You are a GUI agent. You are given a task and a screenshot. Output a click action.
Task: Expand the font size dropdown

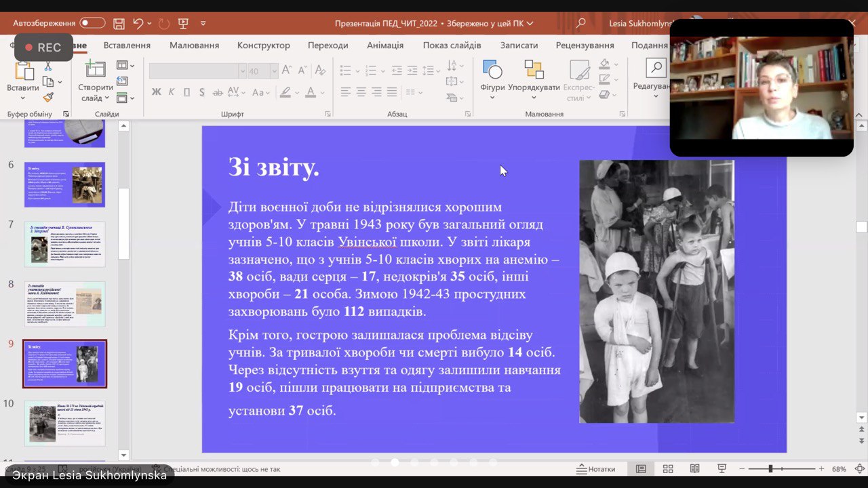(274, 71)
